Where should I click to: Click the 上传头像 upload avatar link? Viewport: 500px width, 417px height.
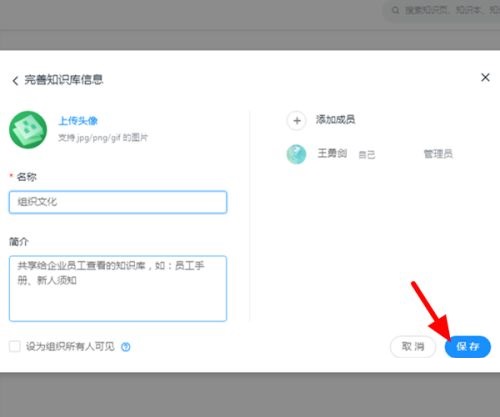pos(78,121)
